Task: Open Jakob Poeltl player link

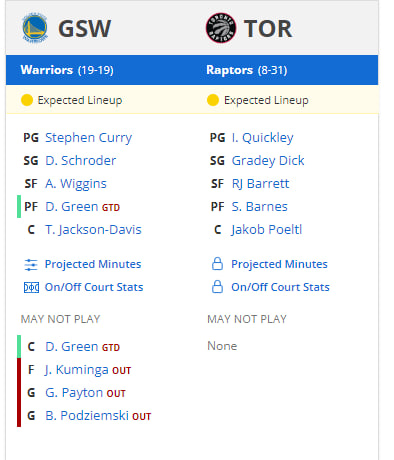Action: coord(267,230)
